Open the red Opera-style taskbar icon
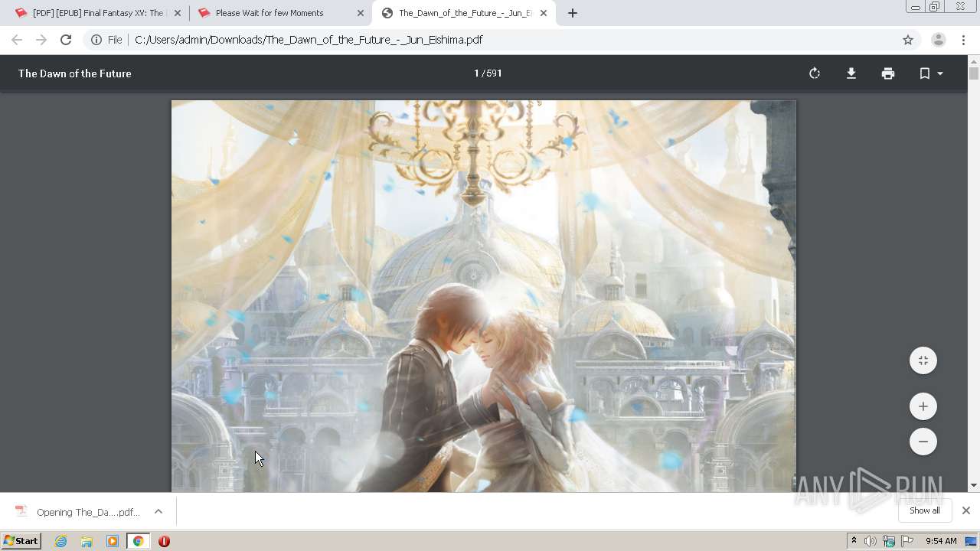The image size is (980, 551). 164,541
